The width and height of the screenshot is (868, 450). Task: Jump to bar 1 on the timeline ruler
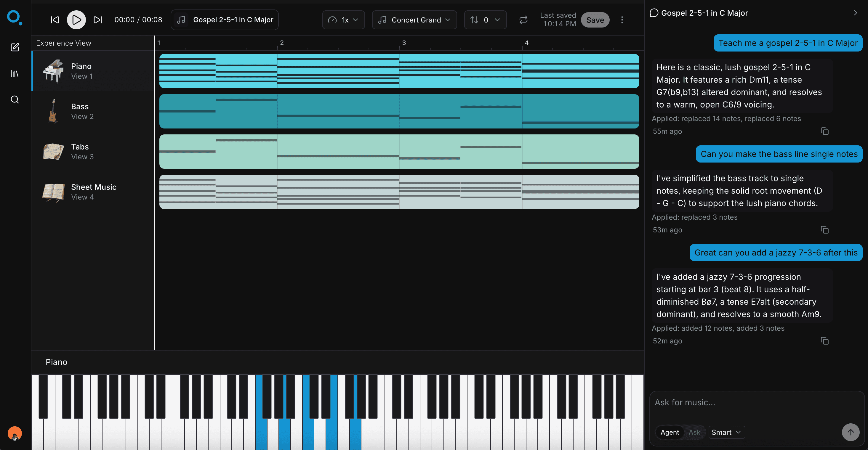click(x=159, y=43)
